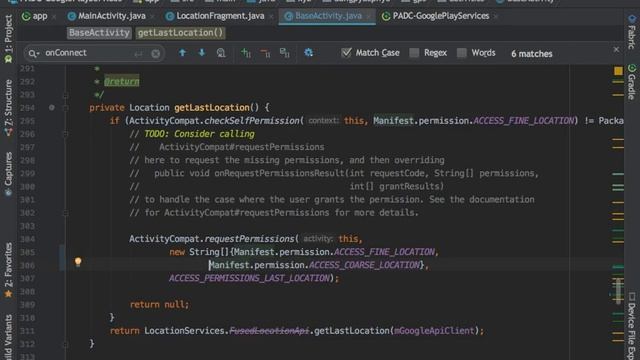Click 'TODO: Consider calling' comment

(x=199, y=134)
